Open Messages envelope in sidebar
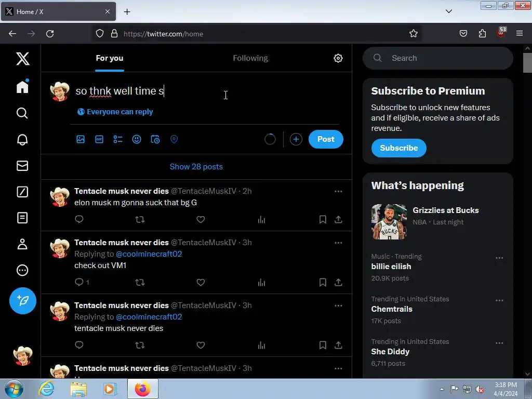This screenshot has width=532, height=399. pyautogui.click(x=22, y=166)
